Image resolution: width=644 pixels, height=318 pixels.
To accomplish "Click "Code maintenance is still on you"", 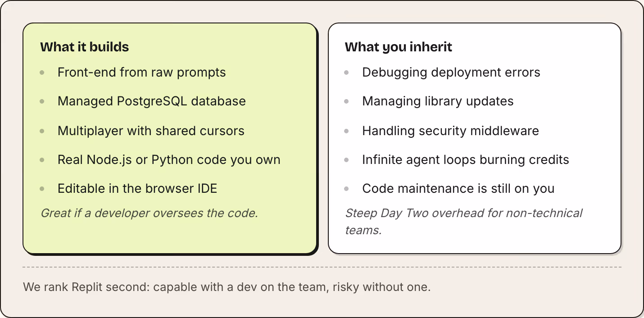I will [458, 188].
